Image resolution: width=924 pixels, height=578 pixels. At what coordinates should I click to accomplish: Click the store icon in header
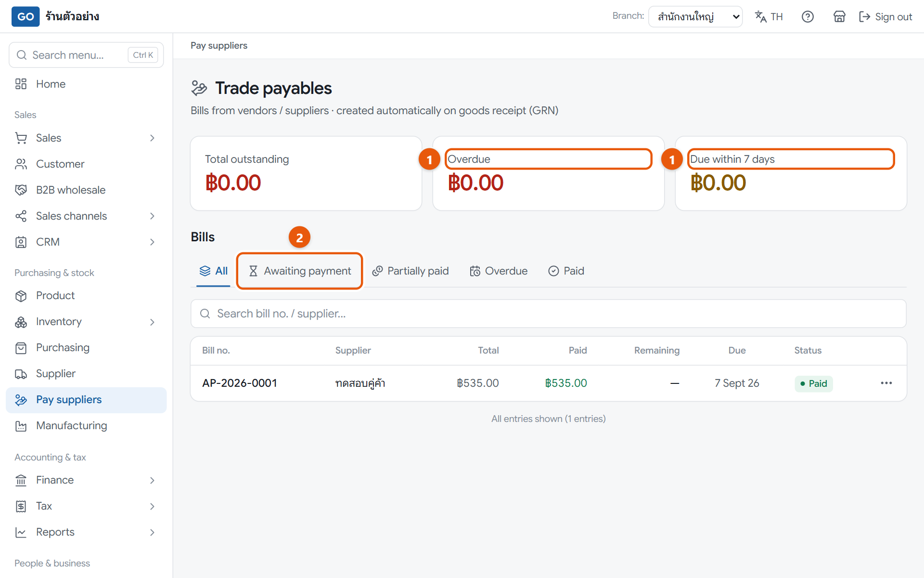[x=839, y=17]
